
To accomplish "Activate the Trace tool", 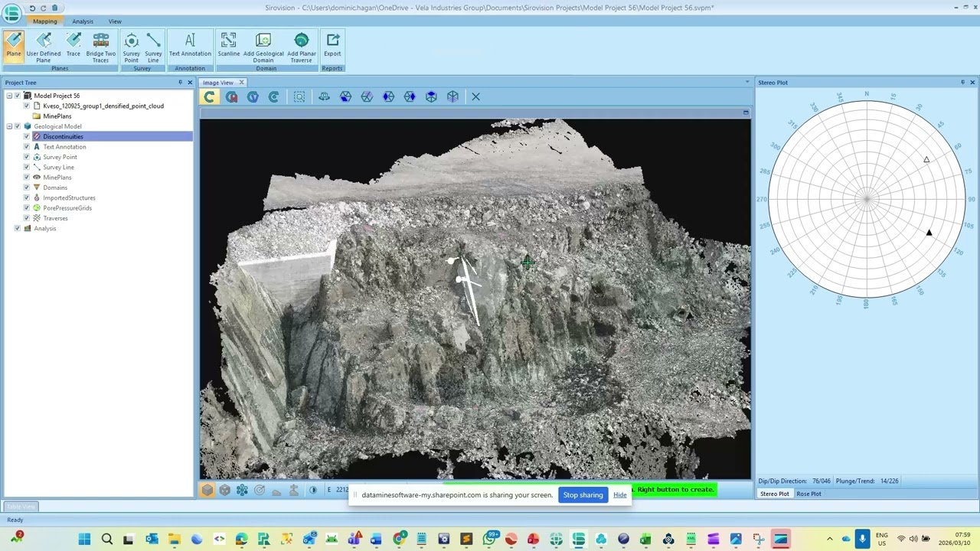I will click(73, 45).
